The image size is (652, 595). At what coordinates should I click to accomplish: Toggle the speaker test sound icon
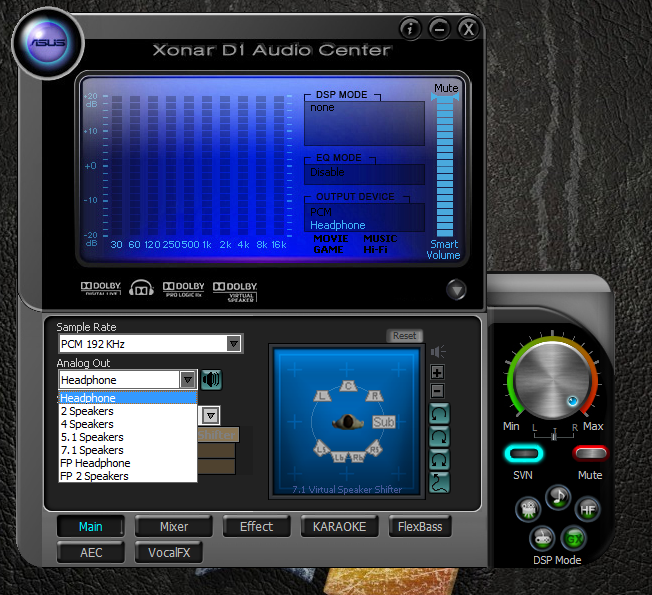pyautogui.click(x=212, y=379)
